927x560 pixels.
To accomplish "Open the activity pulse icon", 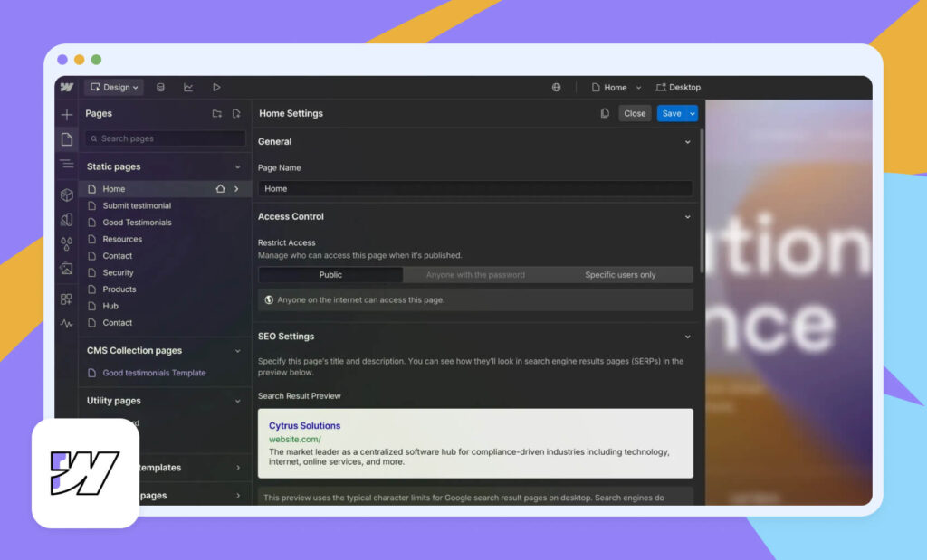I will [x=67, y=324].
